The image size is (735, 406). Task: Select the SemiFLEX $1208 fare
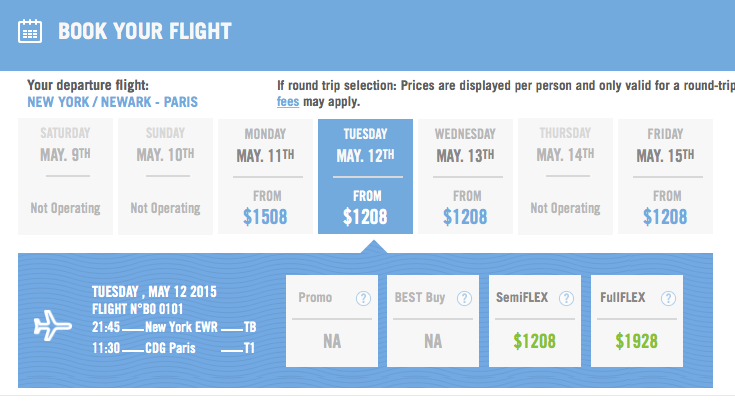coord(536,341)
